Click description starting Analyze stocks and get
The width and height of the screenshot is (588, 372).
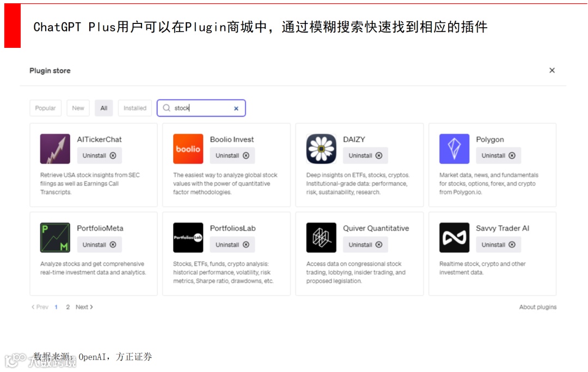tap(93, 268)
